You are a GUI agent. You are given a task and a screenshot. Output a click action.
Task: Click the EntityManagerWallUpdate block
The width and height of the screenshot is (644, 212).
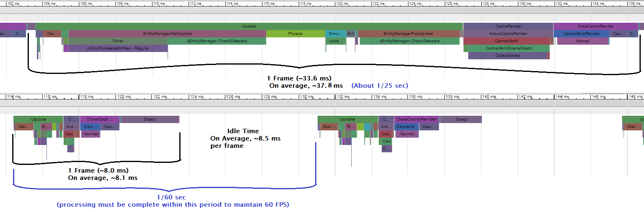pos(167,34)
